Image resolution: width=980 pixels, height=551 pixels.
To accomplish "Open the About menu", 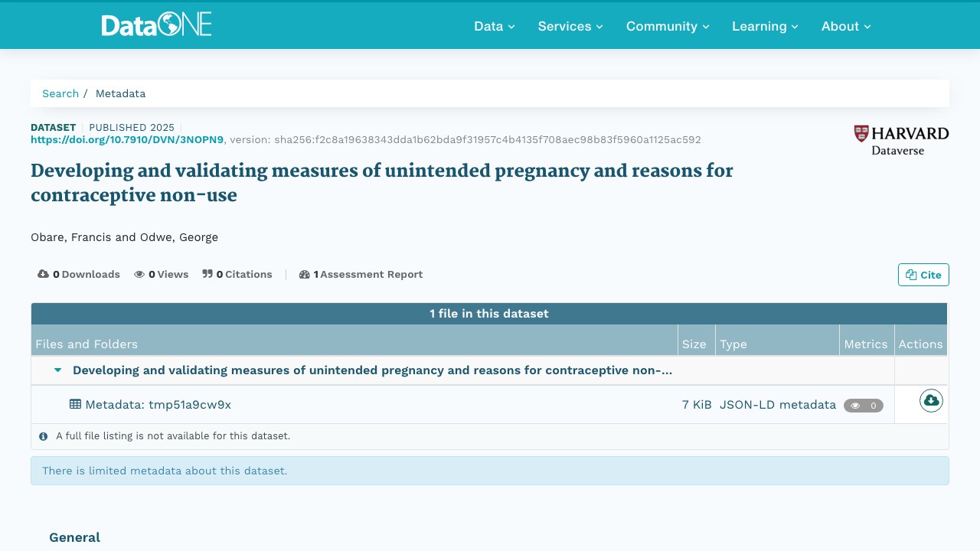I will point(846,26).
